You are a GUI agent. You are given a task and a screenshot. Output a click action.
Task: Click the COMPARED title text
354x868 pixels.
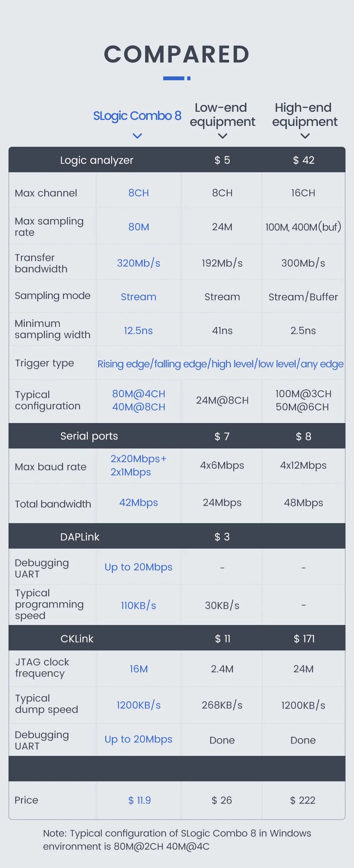click(x=177, y=54)
